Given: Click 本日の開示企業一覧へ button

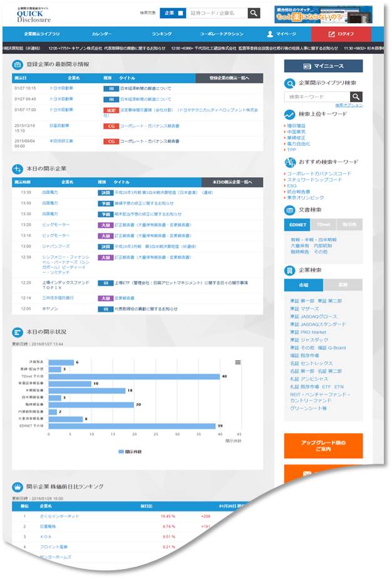Looking at the screenshot, I should 232,182.
